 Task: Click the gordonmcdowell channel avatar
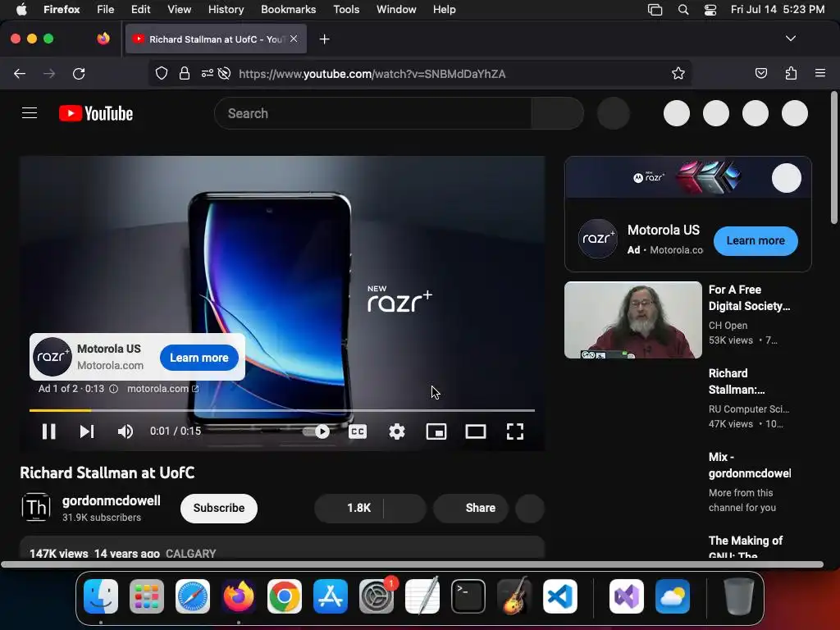36,507
